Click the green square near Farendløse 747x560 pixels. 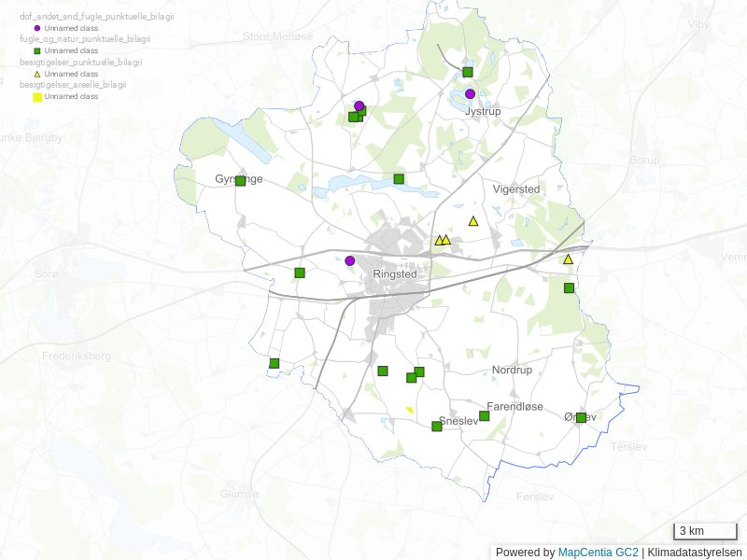484,416
